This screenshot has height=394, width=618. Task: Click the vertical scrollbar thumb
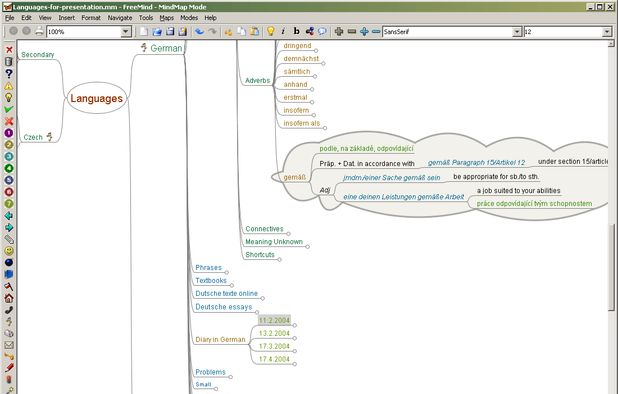pyautogui.click(x=611, y=267)
